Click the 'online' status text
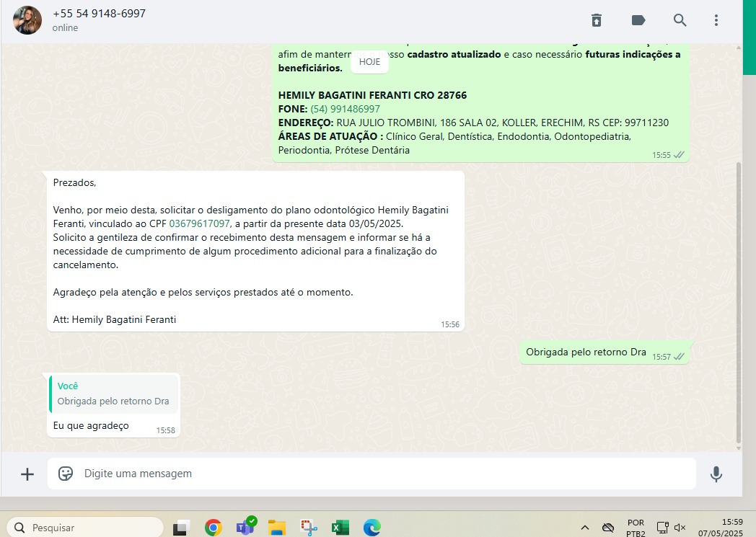Viewport: 756px width, 537px height. pyautogui.click(x=65, y=28)
